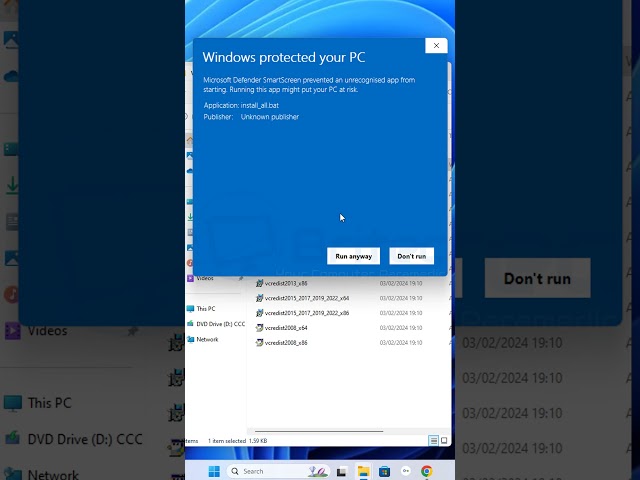Launch Google Chrome from the taskbar
The height and width of the screenshot is (480, 640).
coord(427,471)
